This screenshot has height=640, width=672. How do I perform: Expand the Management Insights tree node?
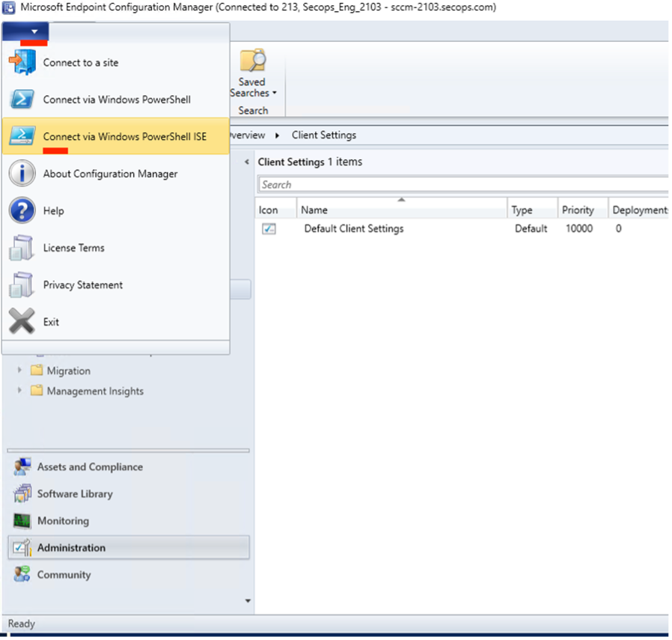point(19,390)
